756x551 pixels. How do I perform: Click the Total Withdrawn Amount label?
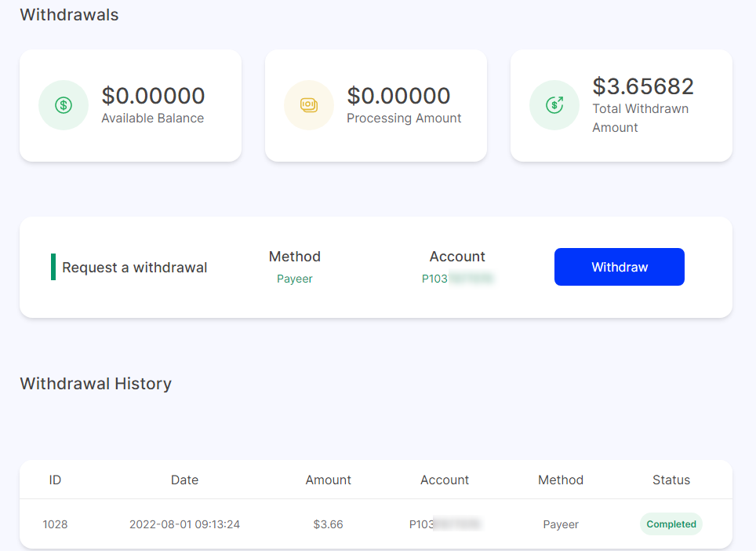[640, 119]
